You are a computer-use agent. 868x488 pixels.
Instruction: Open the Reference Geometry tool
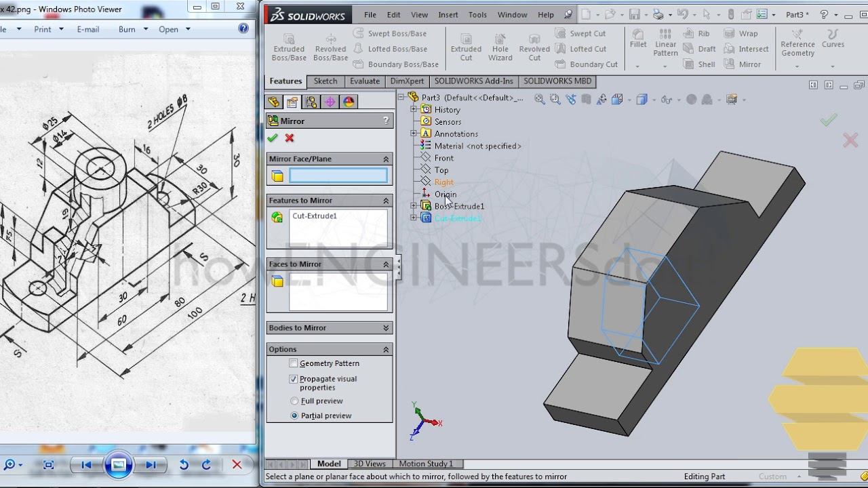point(797,43)
